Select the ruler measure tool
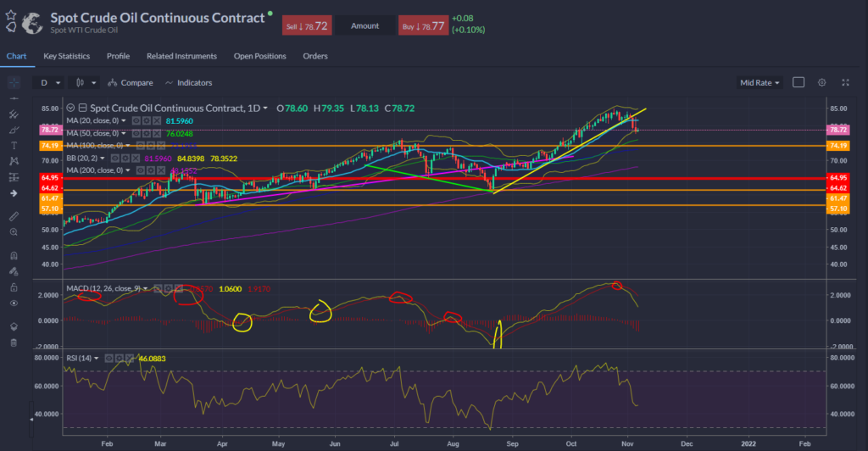This screenshot has width=868, height=451. (x=13, y=216)
